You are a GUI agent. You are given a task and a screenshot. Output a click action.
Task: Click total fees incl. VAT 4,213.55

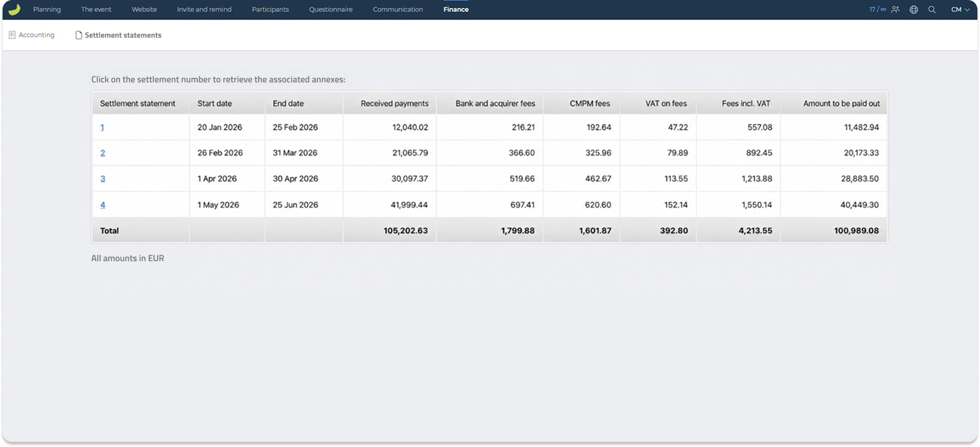click(x=755, y=231)
